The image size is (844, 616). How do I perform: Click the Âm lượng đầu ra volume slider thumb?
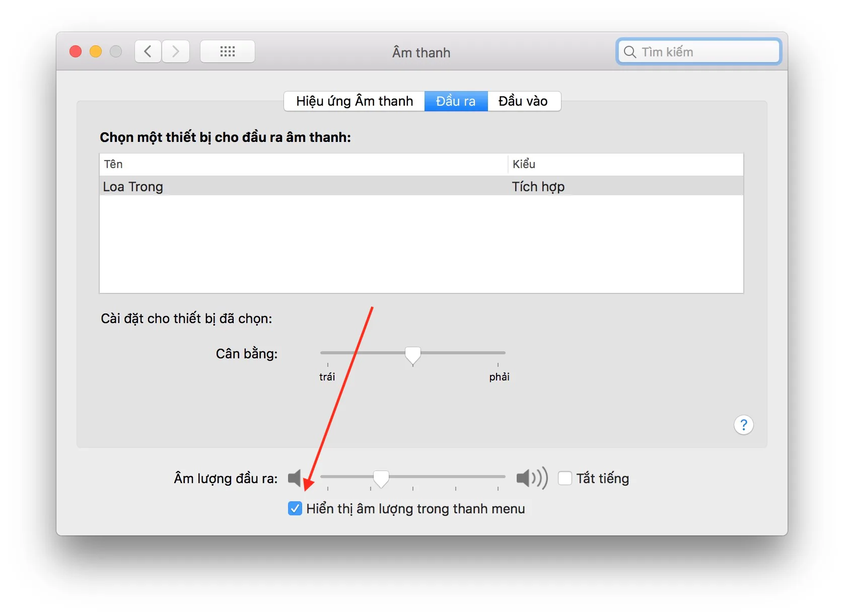coord(381,479)
